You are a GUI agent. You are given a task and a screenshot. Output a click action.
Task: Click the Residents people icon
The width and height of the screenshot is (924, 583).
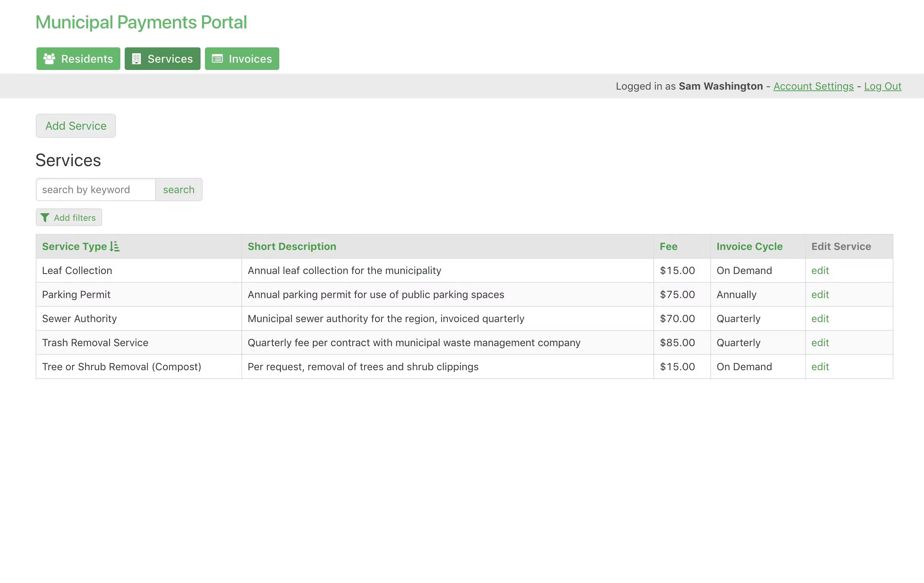coord(49,59)
